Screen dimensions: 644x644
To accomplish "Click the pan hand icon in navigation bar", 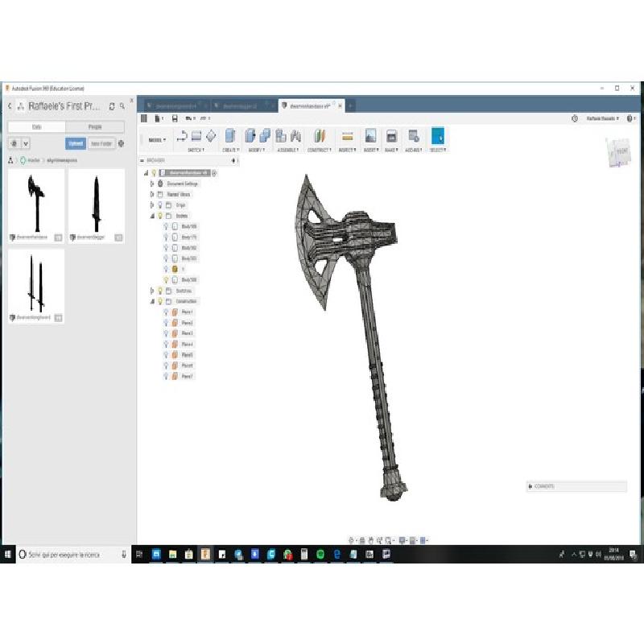I will (x=370, y=540).
